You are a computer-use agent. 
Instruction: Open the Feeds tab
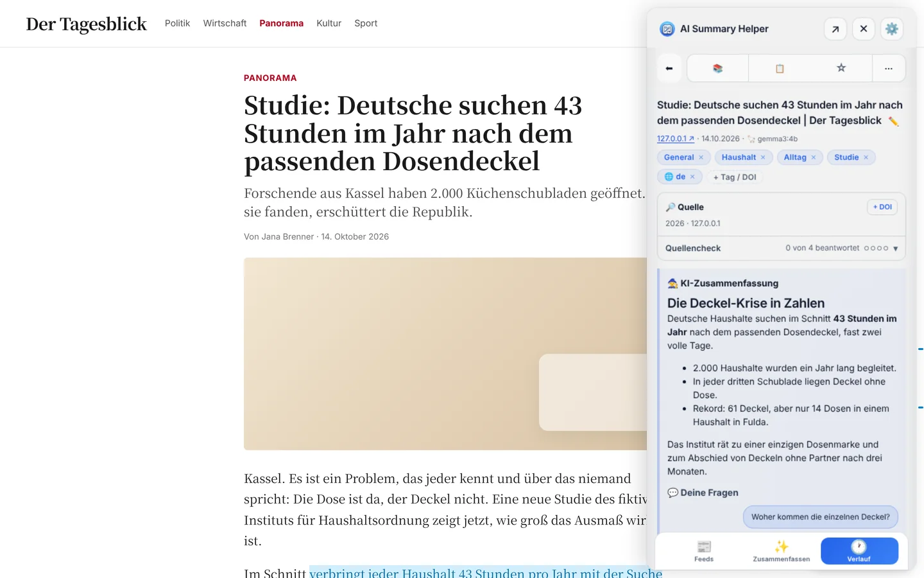coord(704,551)
